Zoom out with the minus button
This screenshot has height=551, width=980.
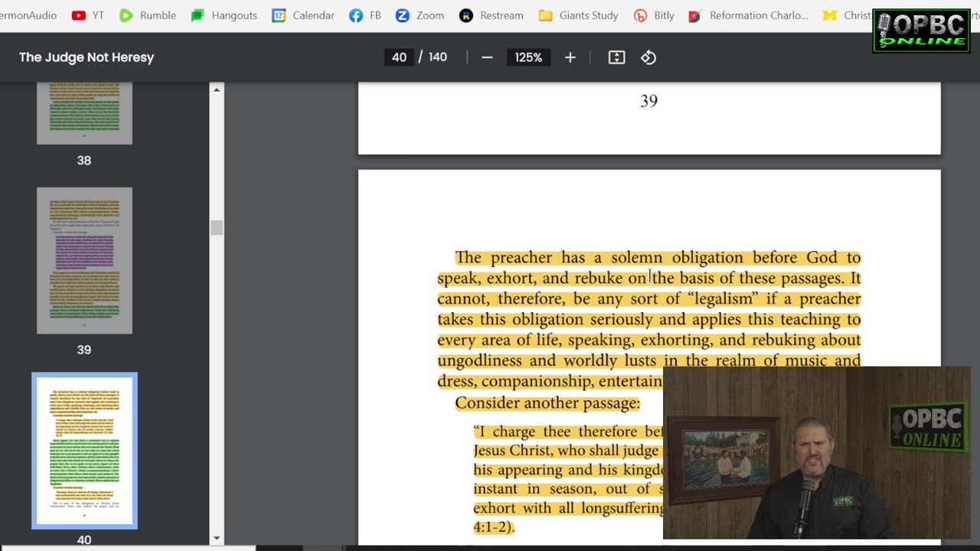click(x=487, y=57)
